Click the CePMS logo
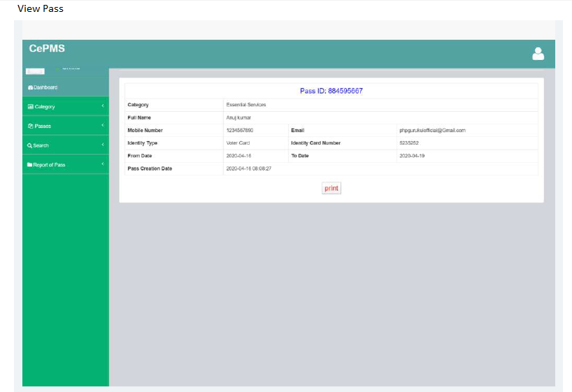Viewport: 572px width, 392px height. pyautogui.click(x=47, y=48)
